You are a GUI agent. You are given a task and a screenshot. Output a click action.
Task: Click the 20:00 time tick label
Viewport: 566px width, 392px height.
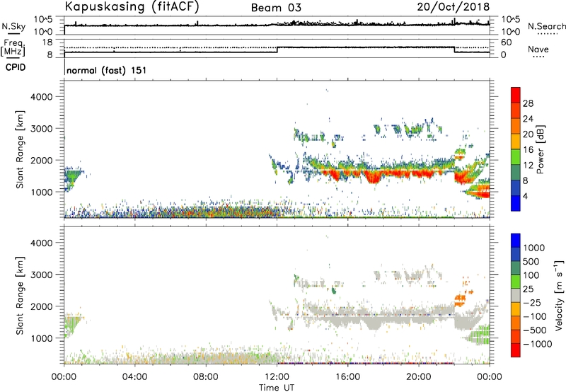click(418, 377)
